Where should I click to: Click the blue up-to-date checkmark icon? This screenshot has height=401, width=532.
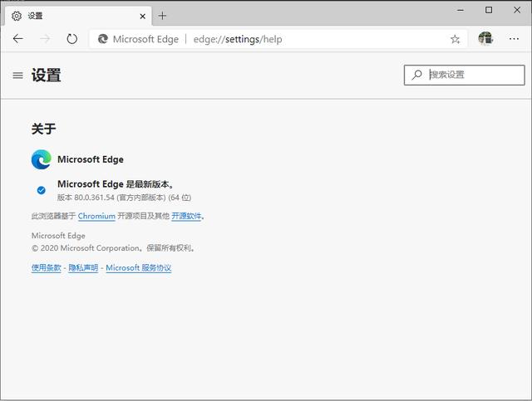(x=42, y=190)
